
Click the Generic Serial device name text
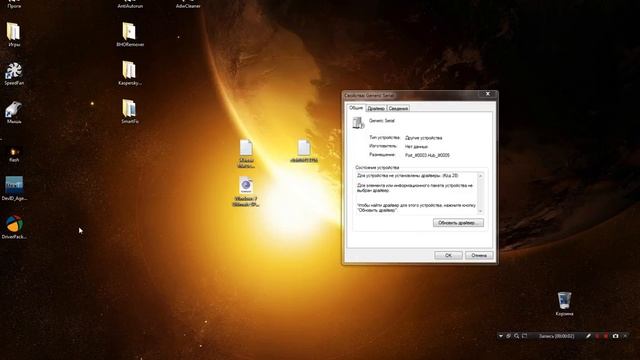click(382, 121)
